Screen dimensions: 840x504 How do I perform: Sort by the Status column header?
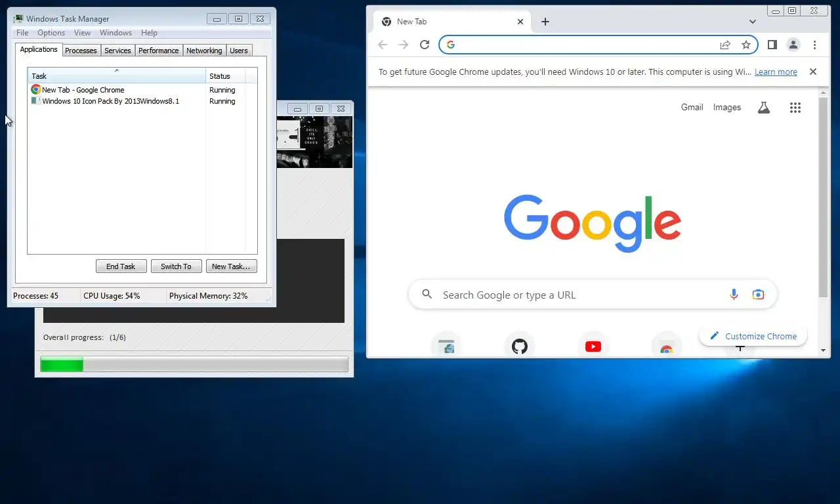click(226, 76)
